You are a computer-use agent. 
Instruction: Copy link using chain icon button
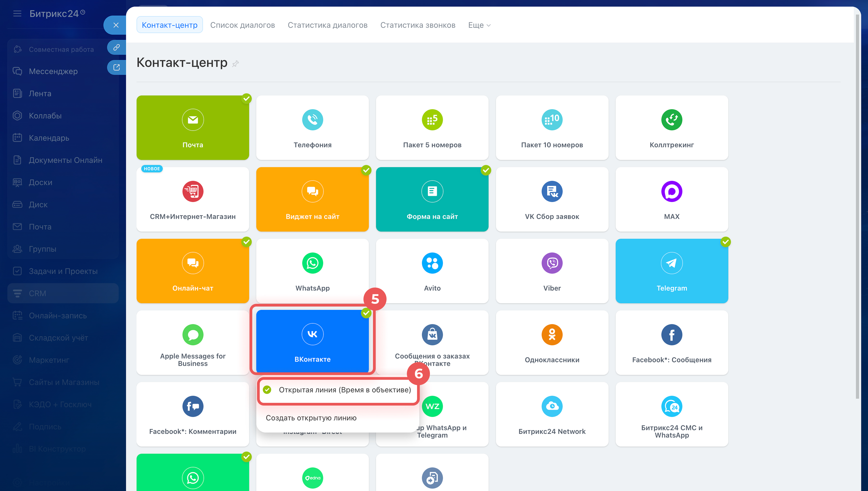pyautogui.click(x=116, y=47)
